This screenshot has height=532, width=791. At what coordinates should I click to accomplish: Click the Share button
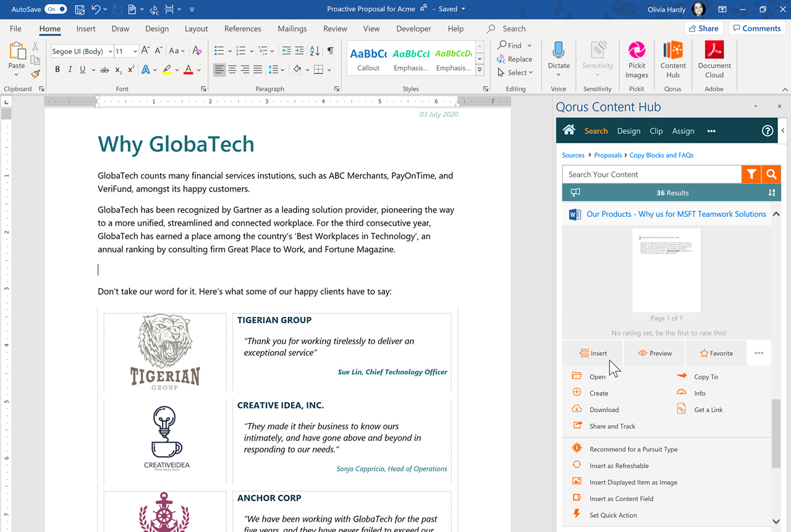pyautogui.click(x=703, y=28)
